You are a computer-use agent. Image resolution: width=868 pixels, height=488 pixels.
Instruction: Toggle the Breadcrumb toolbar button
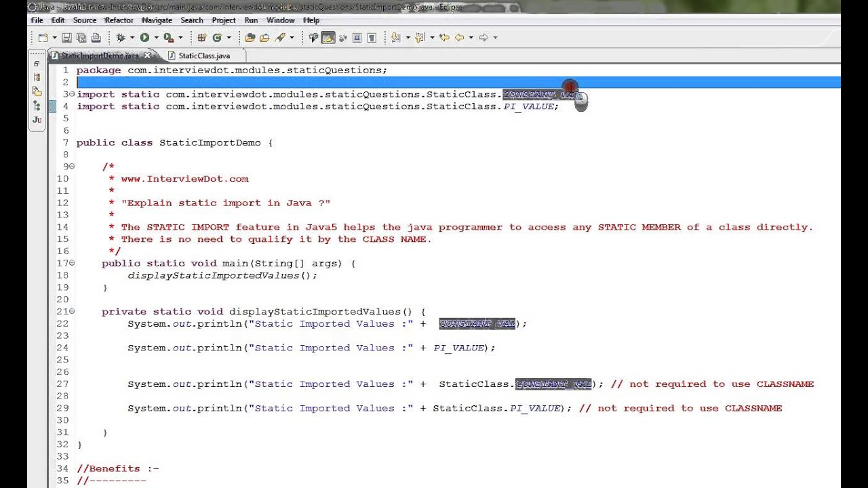(313, 38)
